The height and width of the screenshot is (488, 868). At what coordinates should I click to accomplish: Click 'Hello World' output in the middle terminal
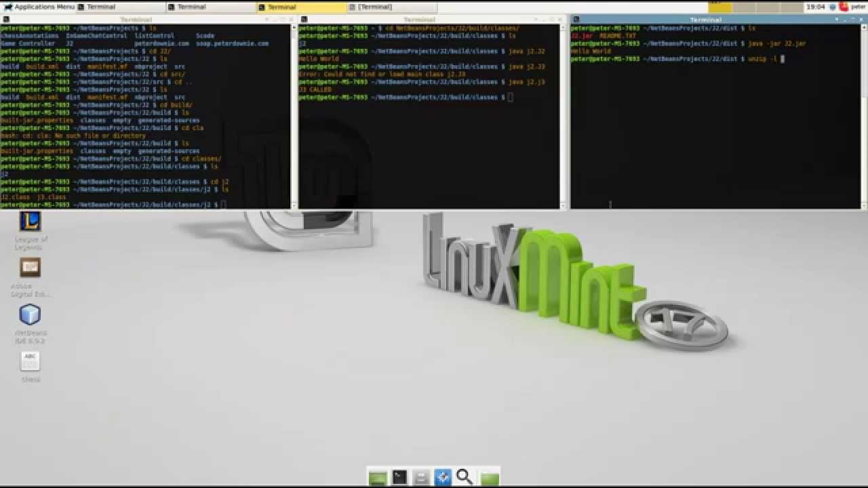click(319, 59)
